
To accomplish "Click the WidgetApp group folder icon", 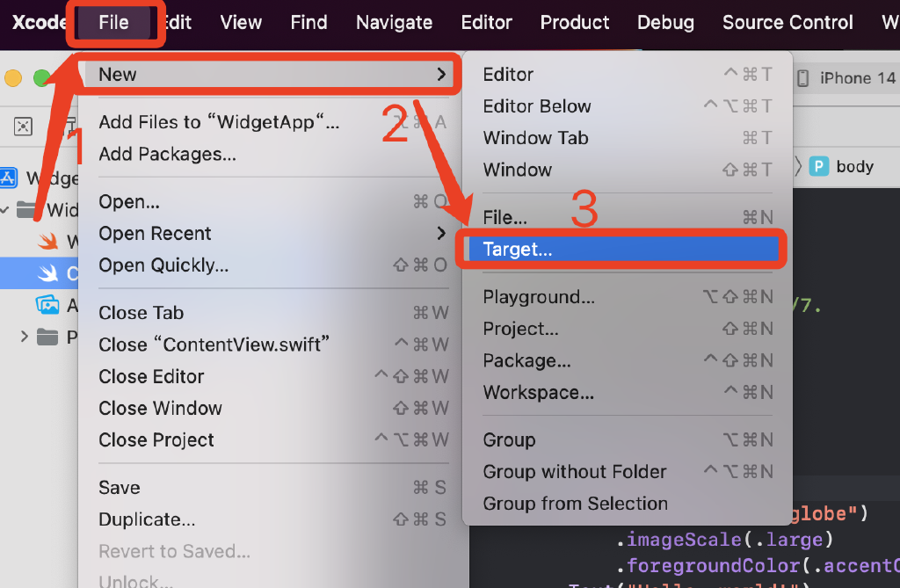I will (28, 210).
